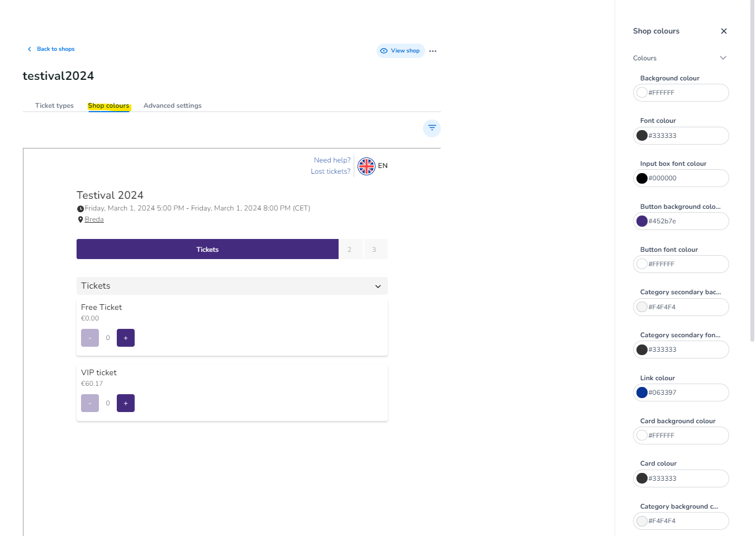Image resolution: width=756 pixels, height=536 pixels.
Task: Click the plus button for VIP ticket
Action: point(126,403)
